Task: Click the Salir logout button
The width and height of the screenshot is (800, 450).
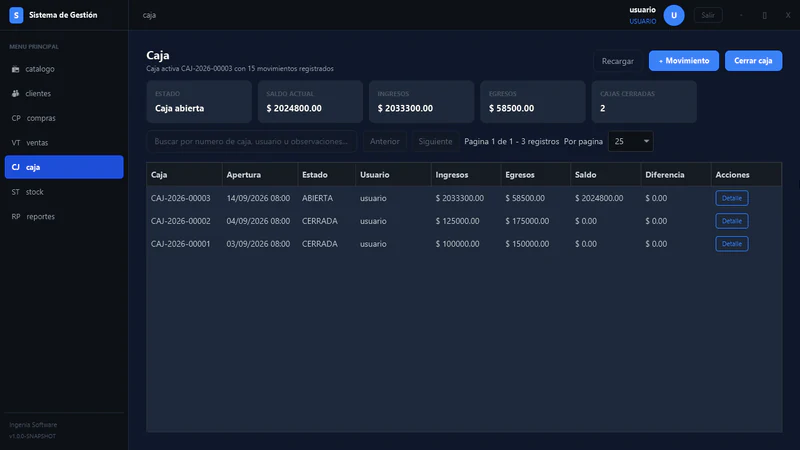Action: pyautogui.click(x=708, y=15)
